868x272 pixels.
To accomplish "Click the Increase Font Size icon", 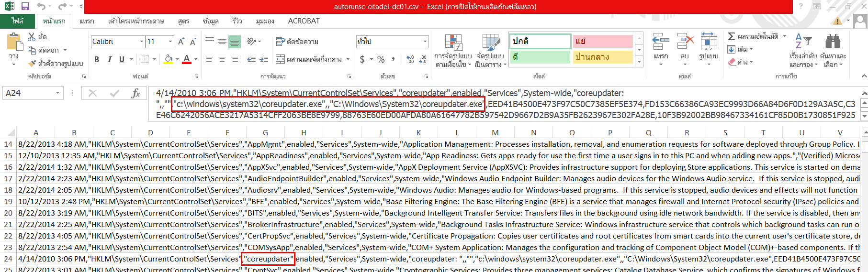I will click(181, 42).
